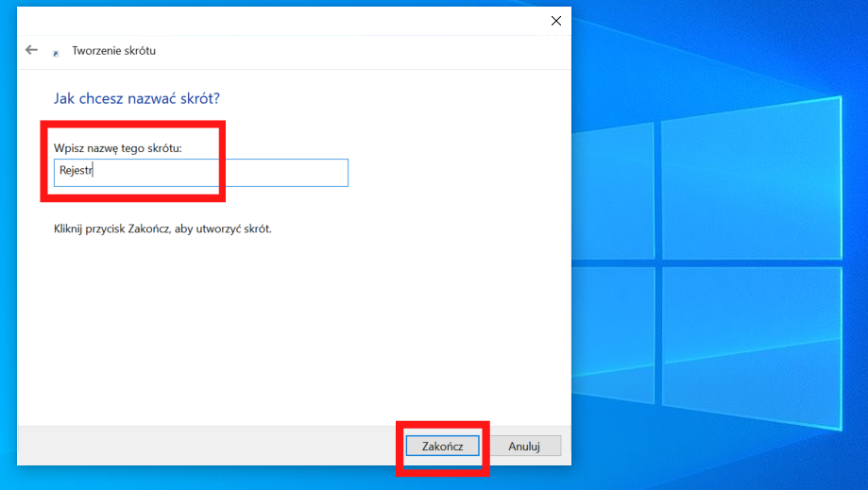Click the shortcut icon beside Tworzenie skrótu
This screenshot has width=868, height=490.
(56, 53)
